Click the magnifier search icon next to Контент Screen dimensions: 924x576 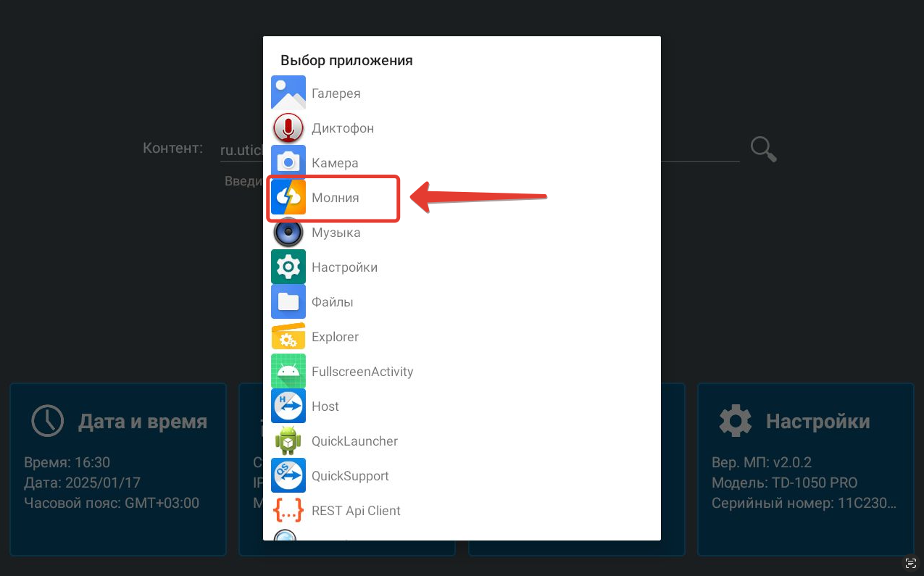click(x=763, y=149)
